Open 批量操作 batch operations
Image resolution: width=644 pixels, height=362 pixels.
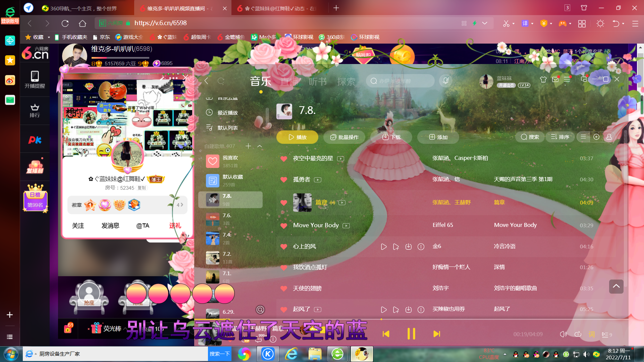tap(344, 137)
